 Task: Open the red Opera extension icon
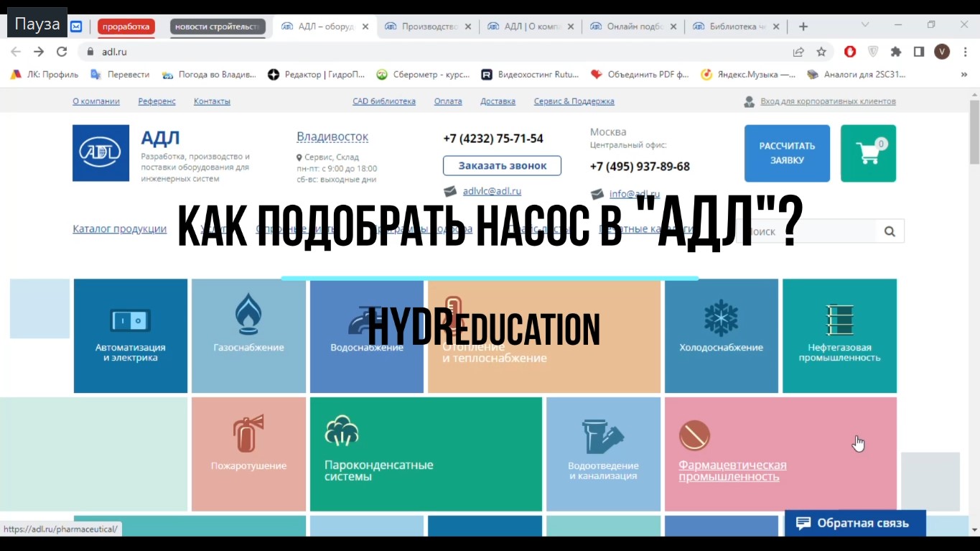pos(850,52)
